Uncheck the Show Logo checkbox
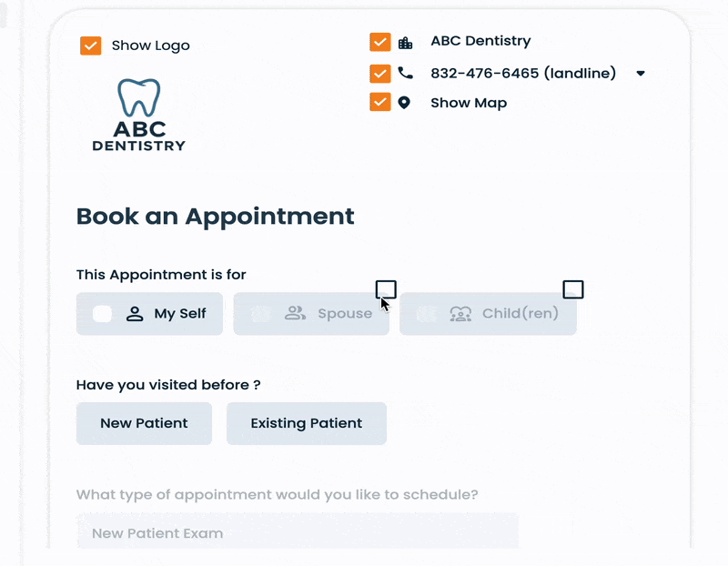The width and height of the screenshot is (728, 566). [91, 45]
